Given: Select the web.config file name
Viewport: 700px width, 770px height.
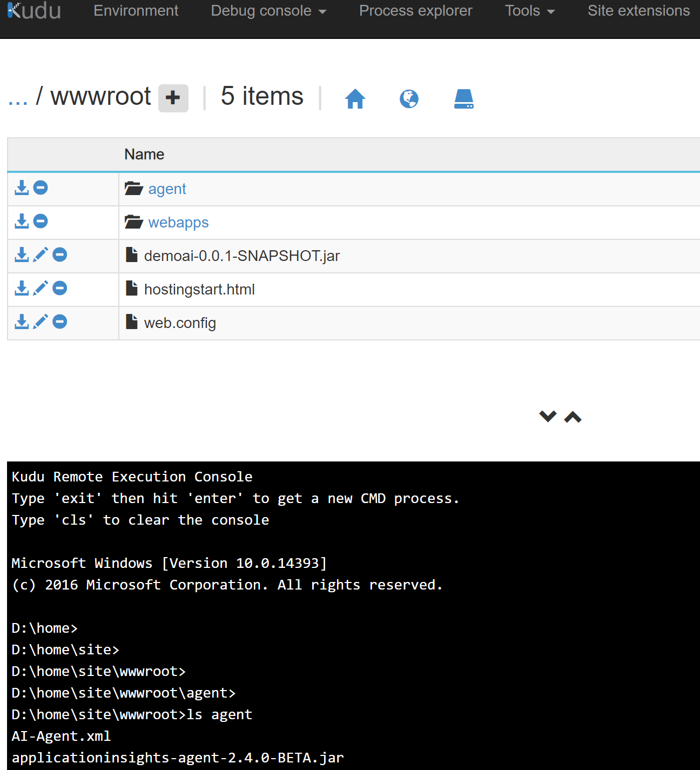Looking at the screenshot, I should pyautogui.click(x=180, y=323).
